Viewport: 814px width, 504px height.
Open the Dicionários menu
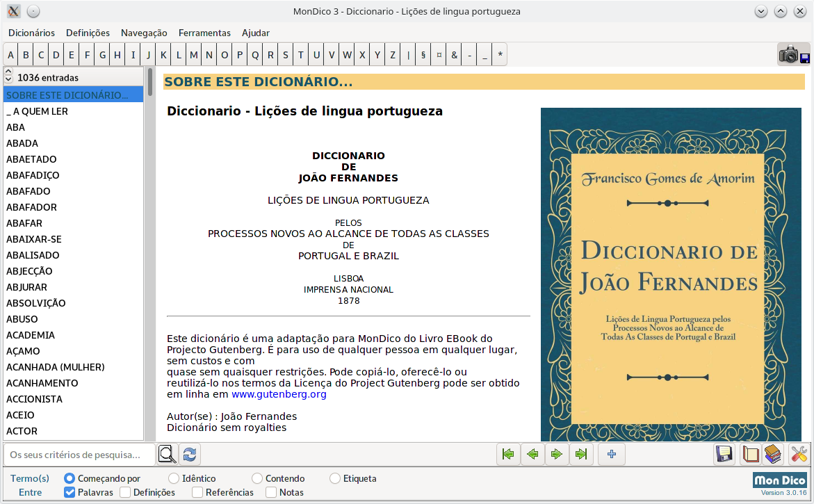click(x=32, y=33)
